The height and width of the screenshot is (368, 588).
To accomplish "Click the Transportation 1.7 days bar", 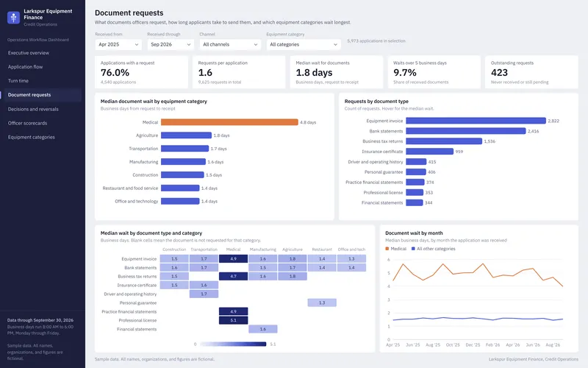I will click(185, 149).
